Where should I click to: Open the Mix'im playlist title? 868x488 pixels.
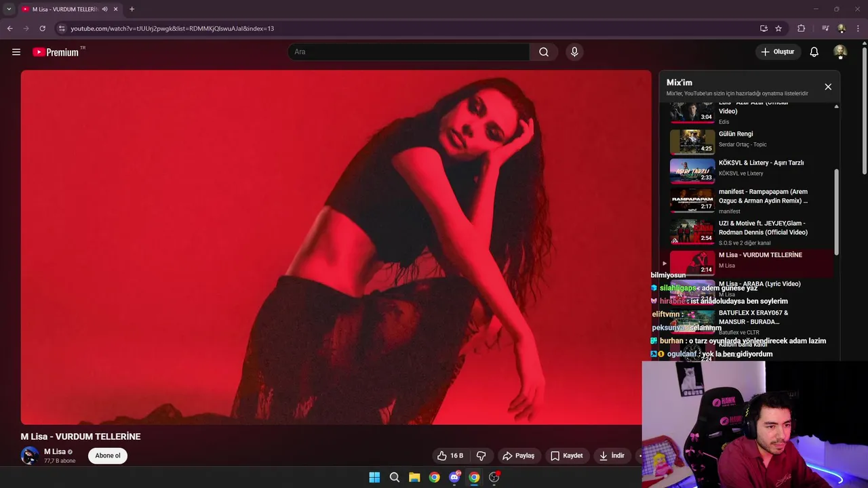tap(679, 83)
